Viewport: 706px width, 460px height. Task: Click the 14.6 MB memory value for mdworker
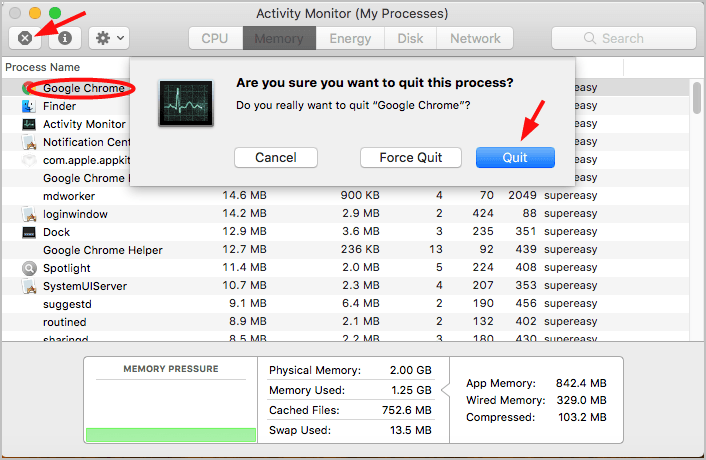[244, 195]
